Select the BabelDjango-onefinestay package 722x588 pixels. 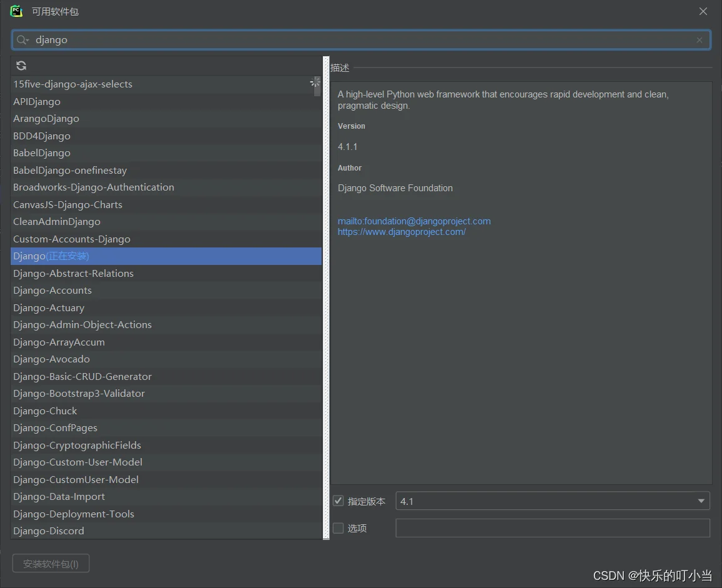coord(166,171)
